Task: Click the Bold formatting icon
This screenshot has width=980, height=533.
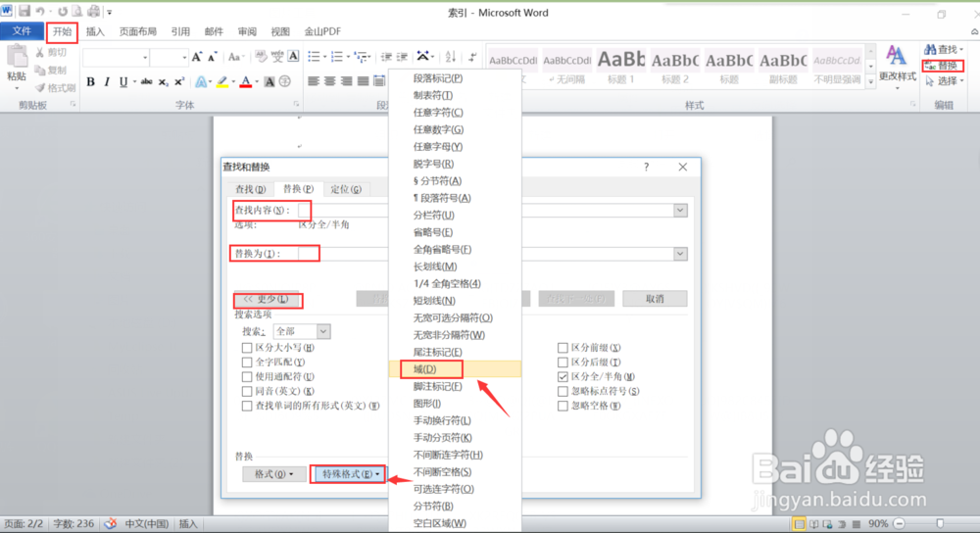Action: click(x=90, y=82)
